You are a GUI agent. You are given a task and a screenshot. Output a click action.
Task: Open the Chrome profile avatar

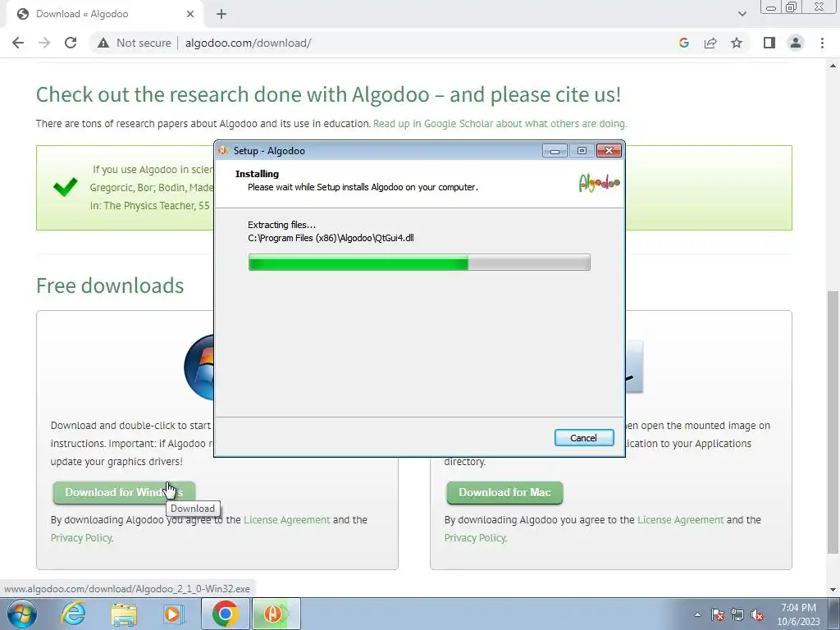coord(796,43)
